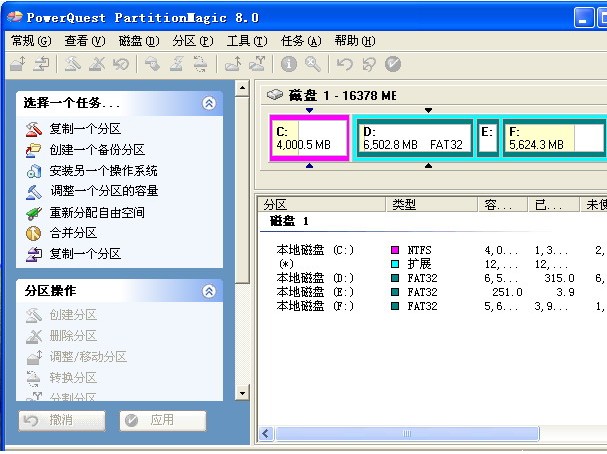
Task: Click the disk drive icon beside 磁盘 1
Action: pos(275,94)
